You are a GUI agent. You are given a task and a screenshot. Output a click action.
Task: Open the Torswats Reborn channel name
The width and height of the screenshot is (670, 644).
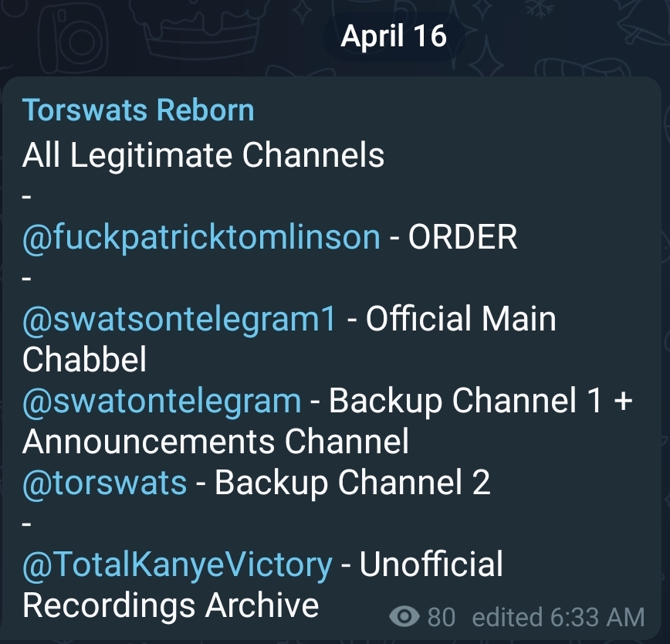138,110
